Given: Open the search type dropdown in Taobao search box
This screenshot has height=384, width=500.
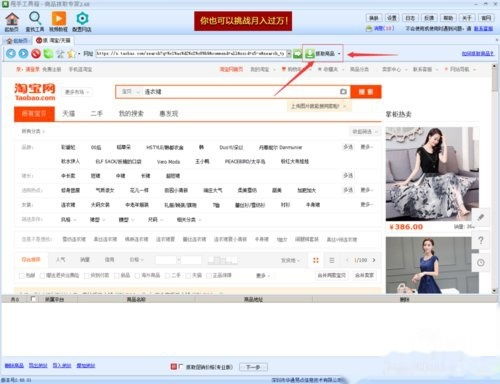Looking at the screenshot, I should tap(130, 92).
